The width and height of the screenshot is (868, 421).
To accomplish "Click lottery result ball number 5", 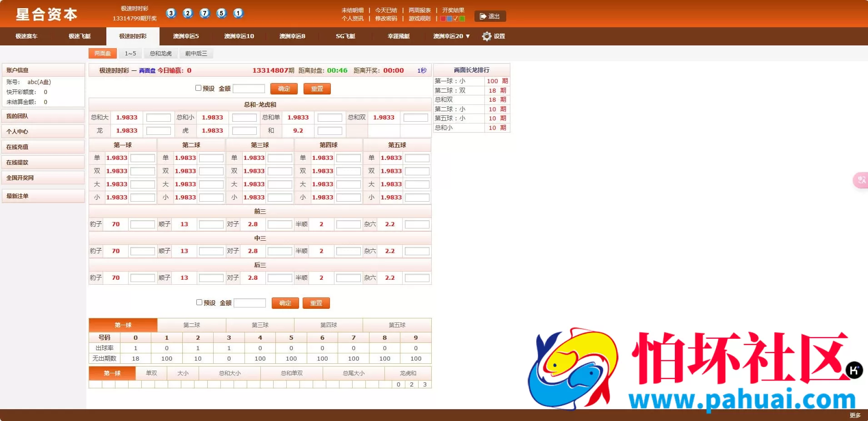I will (x=221, y=14).
